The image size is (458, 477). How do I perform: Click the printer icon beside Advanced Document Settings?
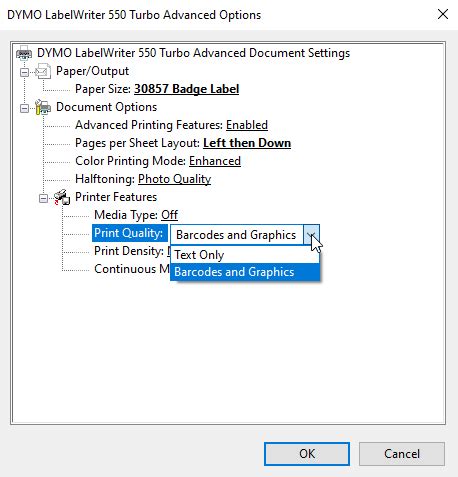click(x=24, y=53)
